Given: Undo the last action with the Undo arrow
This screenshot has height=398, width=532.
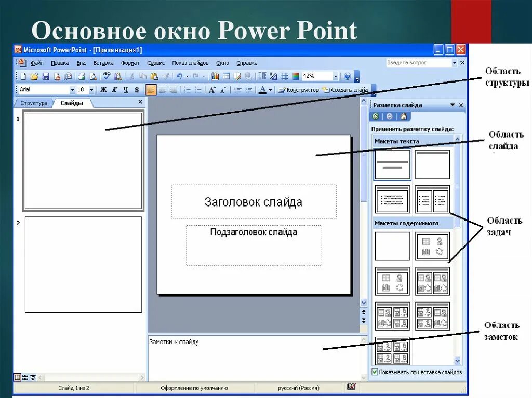Looking at the screenshot, I should 179,76.
